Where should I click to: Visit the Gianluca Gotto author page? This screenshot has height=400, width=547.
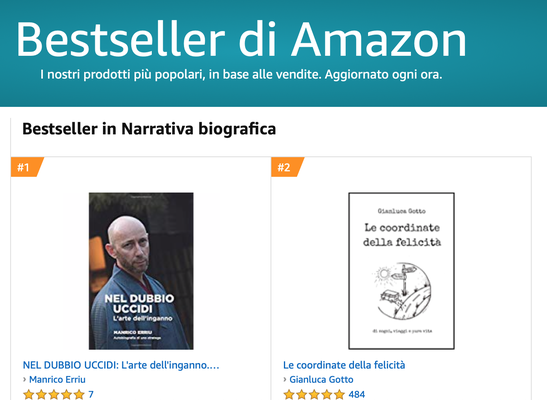click(x=321, y=379)
